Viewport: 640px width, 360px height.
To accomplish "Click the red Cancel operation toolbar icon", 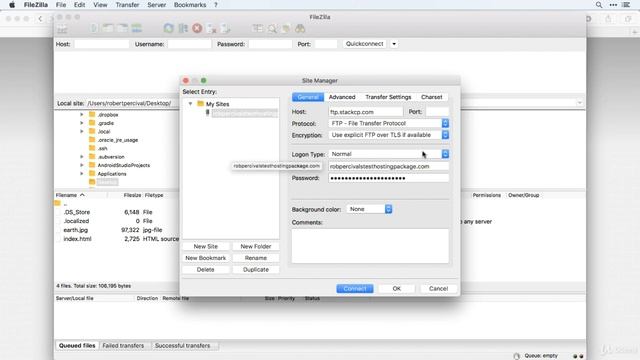I will coord(197,28).
